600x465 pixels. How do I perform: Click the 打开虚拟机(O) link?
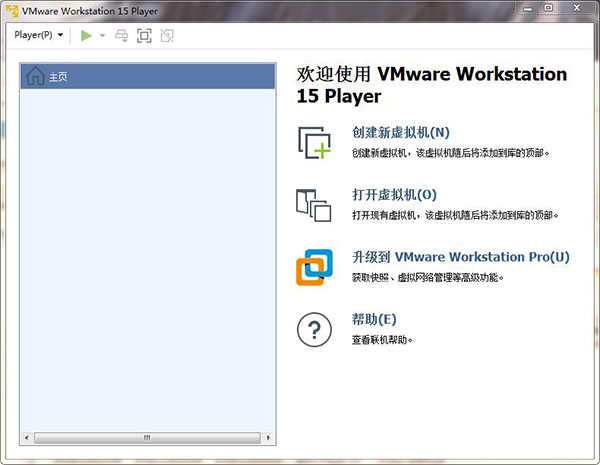395,194
